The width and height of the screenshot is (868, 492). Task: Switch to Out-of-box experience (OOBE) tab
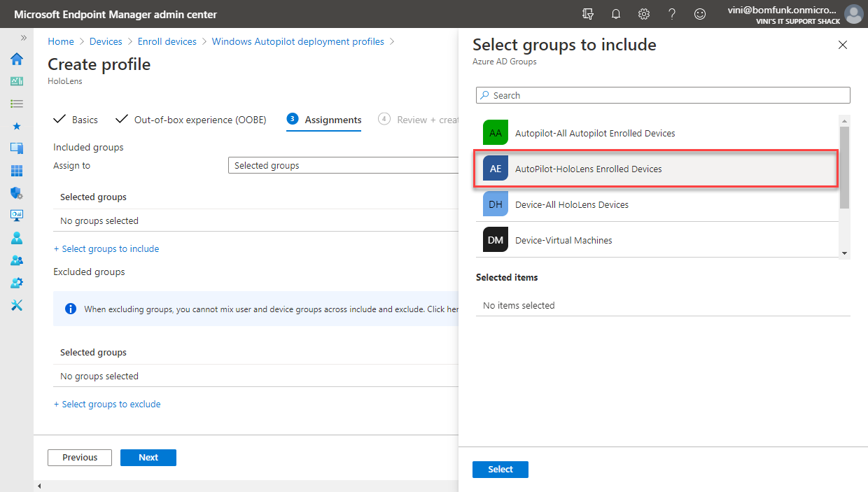(x=191, y=120)
